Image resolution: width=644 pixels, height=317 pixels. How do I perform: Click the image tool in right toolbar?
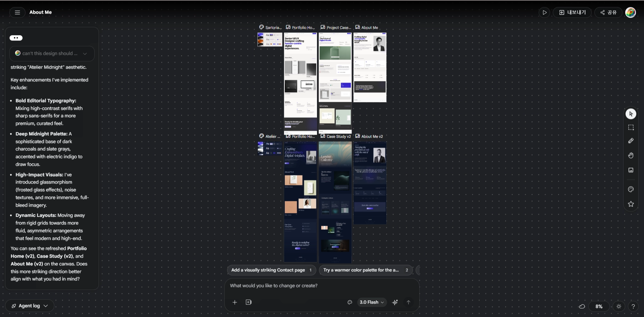click(x=631, y=170)
